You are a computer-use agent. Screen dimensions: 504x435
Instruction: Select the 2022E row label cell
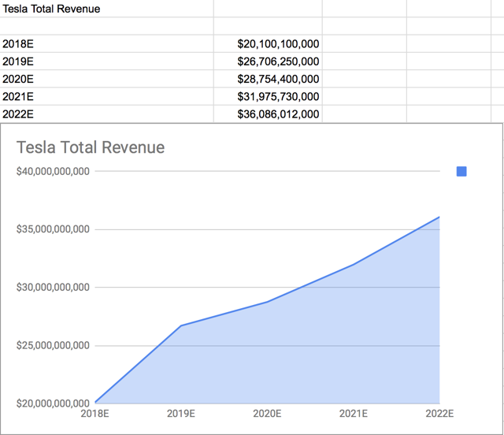coord(106,114)
